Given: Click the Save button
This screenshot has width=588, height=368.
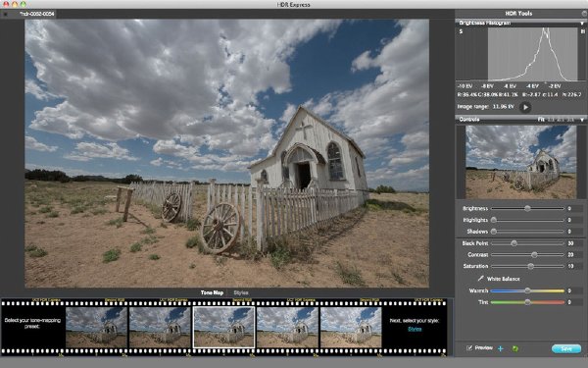Looking at the screenshot, I should [x=566, y=348].
